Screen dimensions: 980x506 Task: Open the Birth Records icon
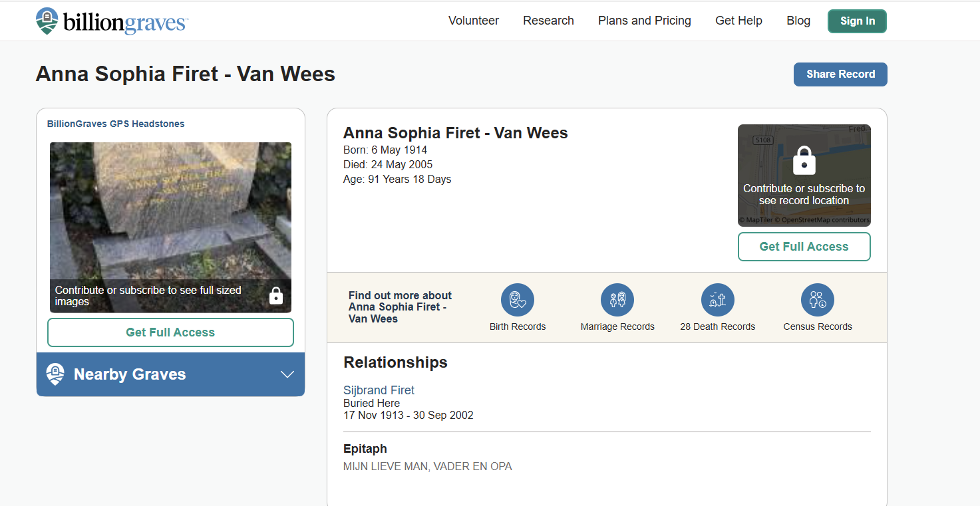[x=517, y=300]
